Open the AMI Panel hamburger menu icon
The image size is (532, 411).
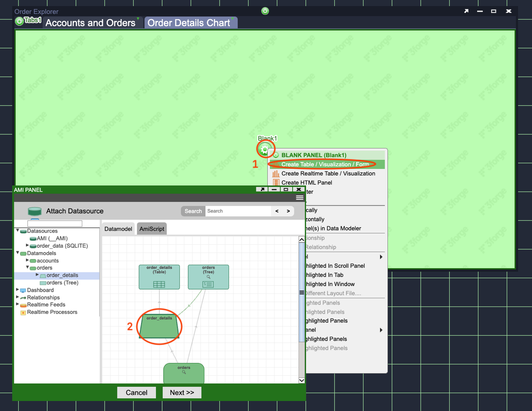pyautogui.click(x=300, y=198)
